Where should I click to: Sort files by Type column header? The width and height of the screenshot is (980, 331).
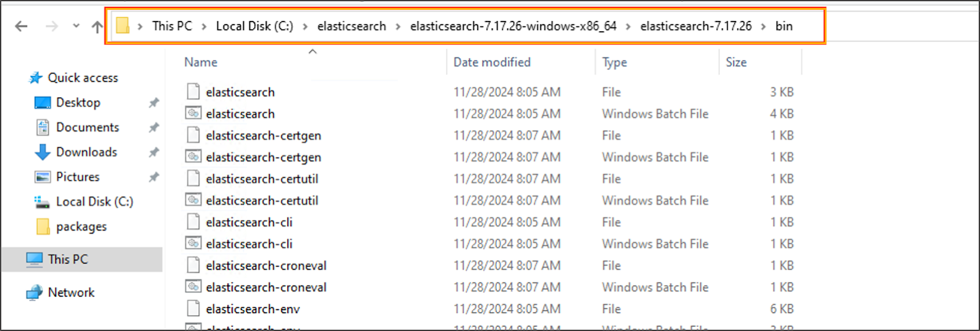(614, 62)
